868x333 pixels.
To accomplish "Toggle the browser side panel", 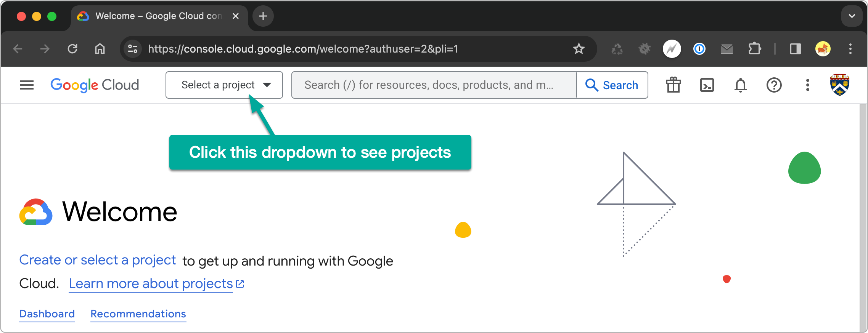I will 796,49.
